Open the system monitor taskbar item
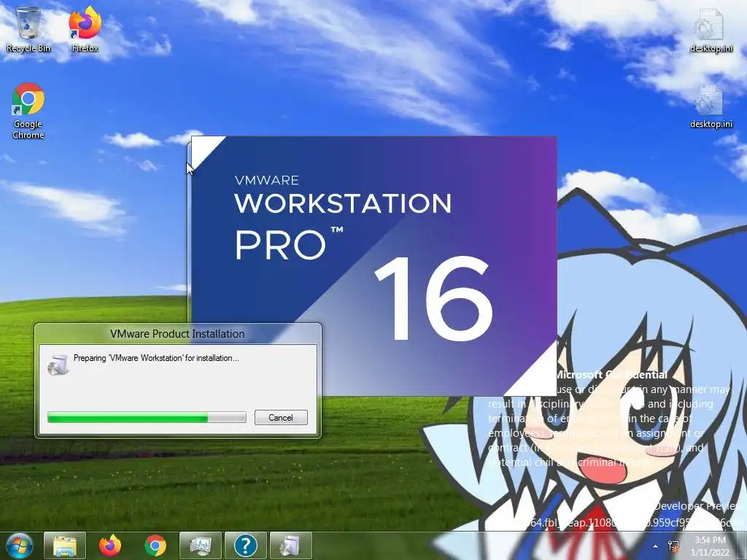This screenshot has height=560, width=747. click(201, 545)
